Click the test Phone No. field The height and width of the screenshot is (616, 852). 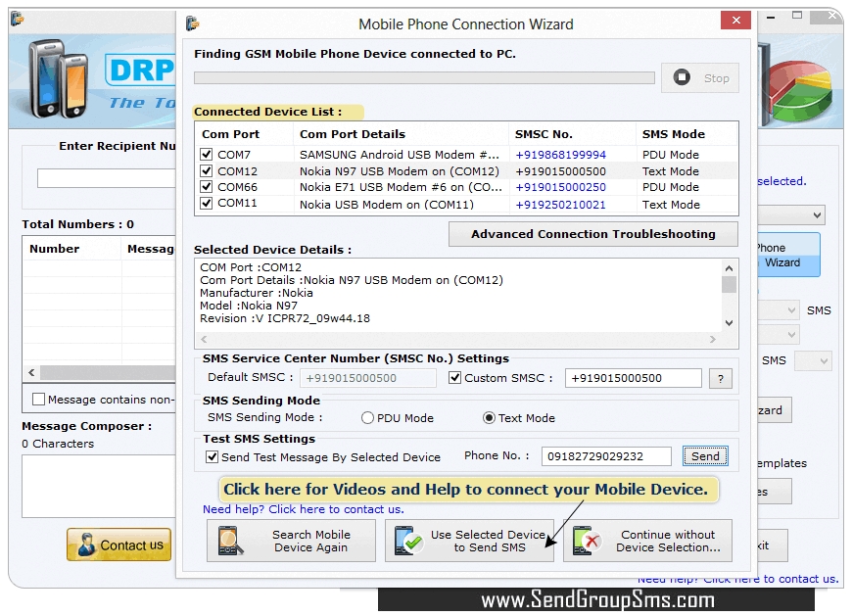pyautogui.click(x=606, y=456)
